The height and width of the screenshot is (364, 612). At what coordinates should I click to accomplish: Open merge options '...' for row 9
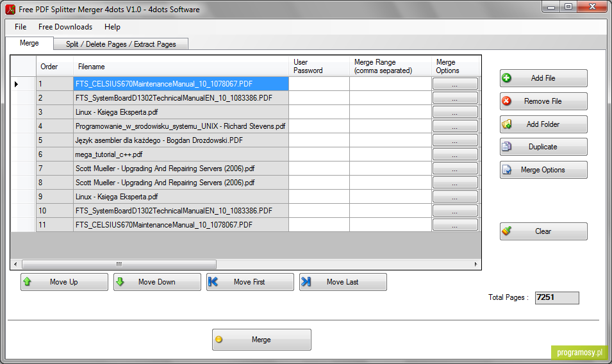coord(455,197)
